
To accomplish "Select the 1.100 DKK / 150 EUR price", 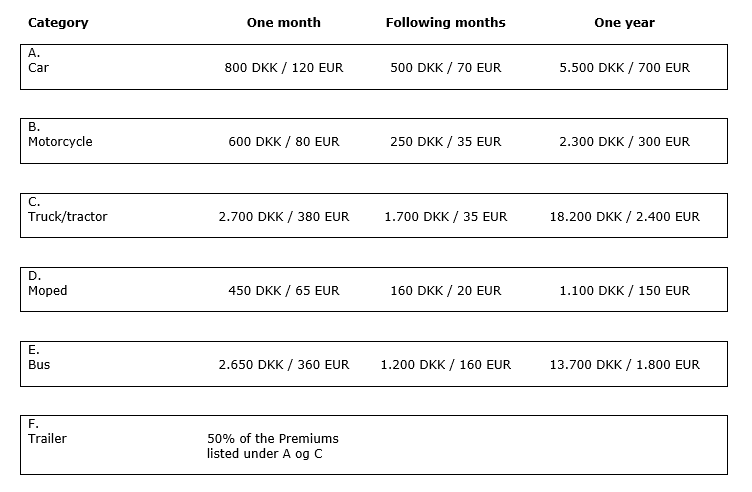I will pyautogui.click(x=624, y=291).
